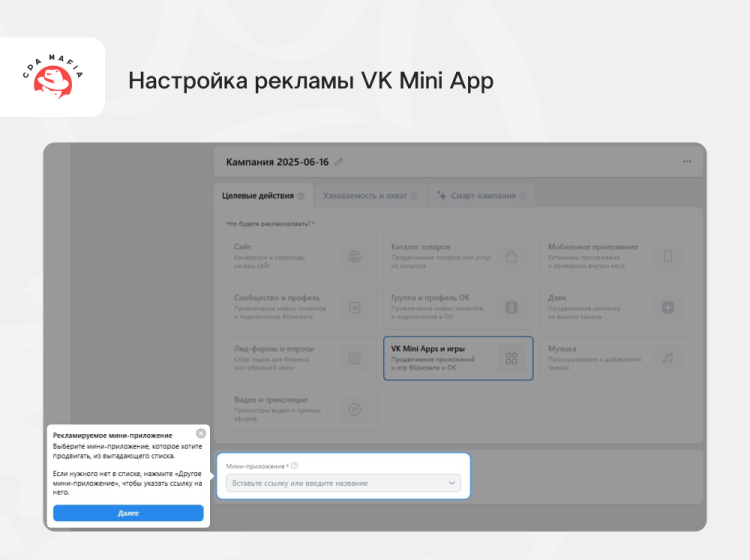Click the tooltip heading Рекламируемое мини-приложение
Viewport: 750px width, 560px height.
(x=112, y=436)
